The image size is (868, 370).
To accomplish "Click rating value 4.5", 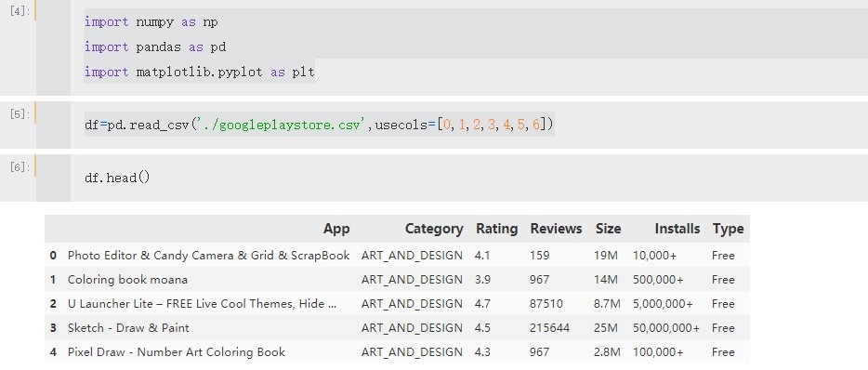I will click(x=482, y=328).
